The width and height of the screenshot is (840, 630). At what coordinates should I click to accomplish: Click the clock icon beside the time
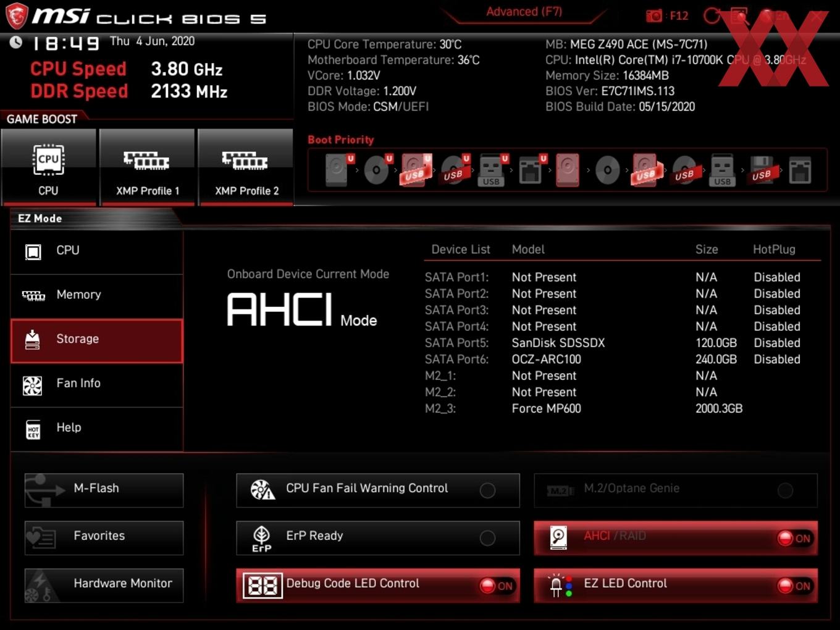point(16,42)
